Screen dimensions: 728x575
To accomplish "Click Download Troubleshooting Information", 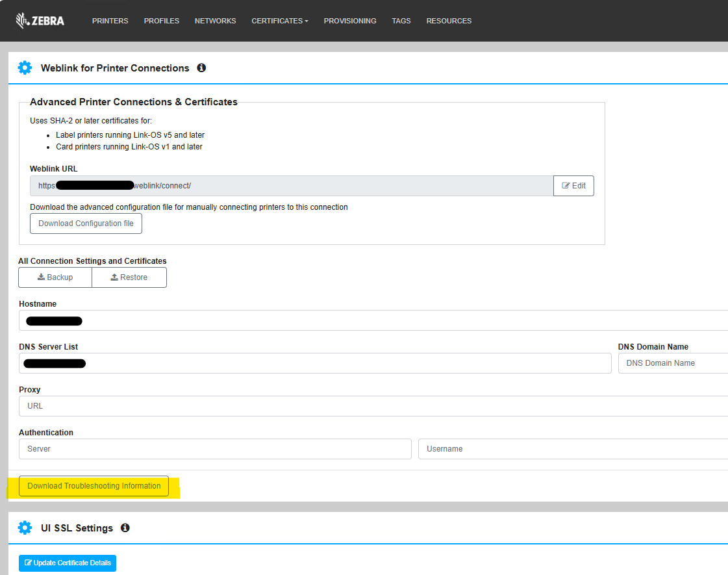I will pyautogui.click(x=94, y=486).
